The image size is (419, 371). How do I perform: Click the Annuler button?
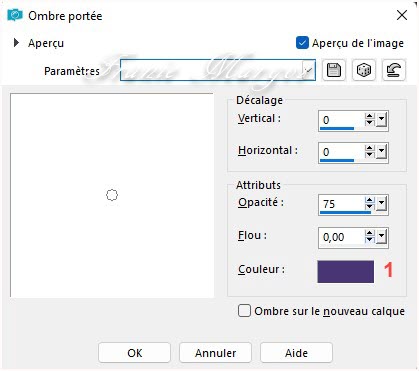tap(215, 353)
